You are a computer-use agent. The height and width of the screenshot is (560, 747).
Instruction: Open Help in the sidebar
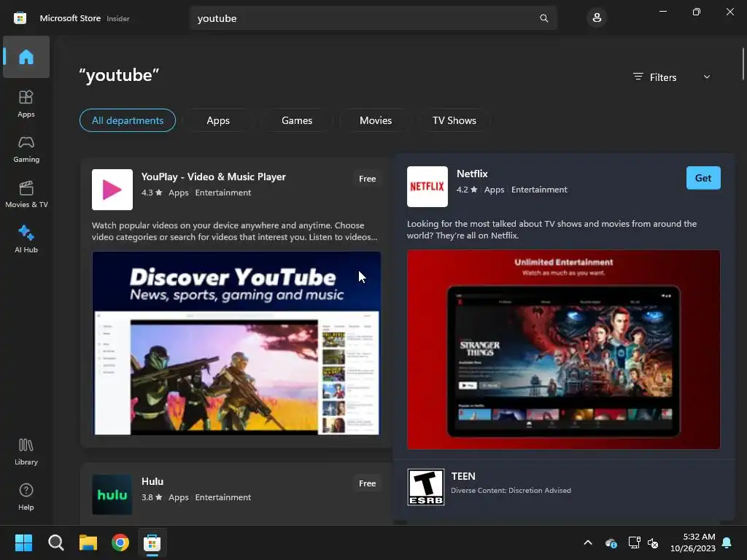click(26, 497)
